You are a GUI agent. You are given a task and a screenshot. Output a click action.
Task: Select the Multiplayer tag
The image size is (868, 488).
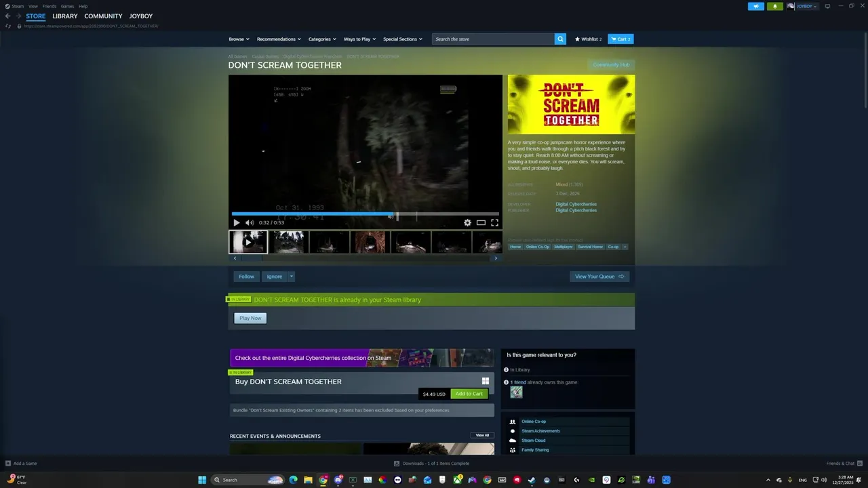pos(564,247)
